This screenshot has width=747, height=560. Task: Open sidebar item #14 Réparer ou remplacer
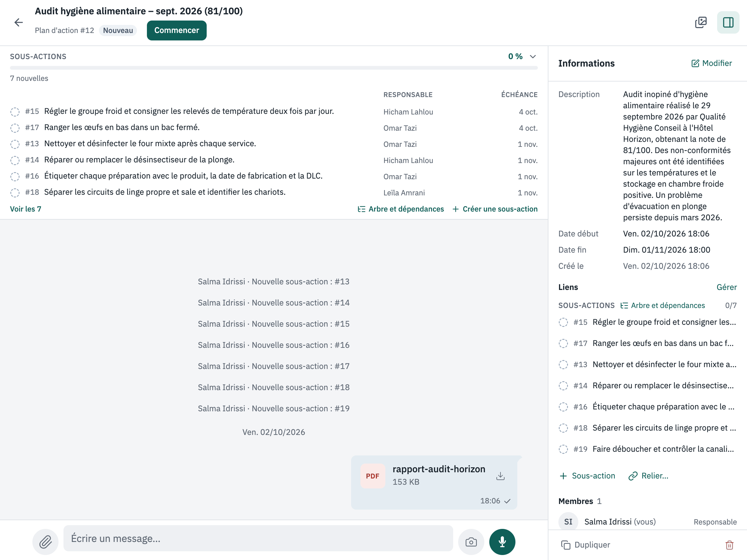(647, 385)
